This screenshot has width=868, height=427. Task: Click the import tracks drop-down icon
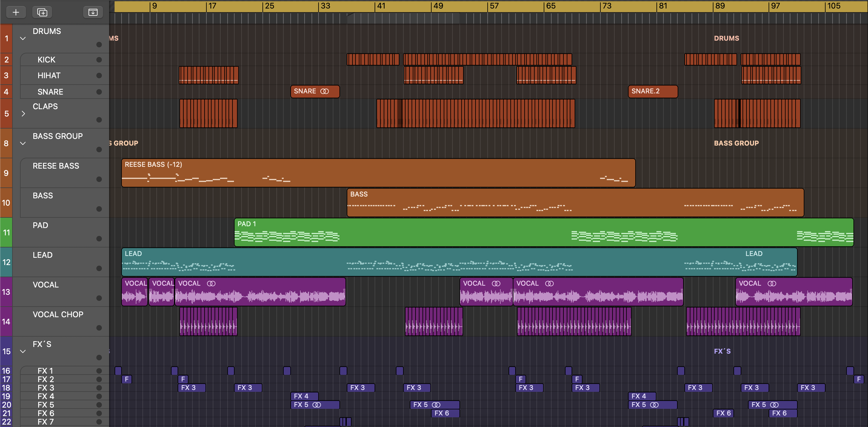click(x=93, y=12)
